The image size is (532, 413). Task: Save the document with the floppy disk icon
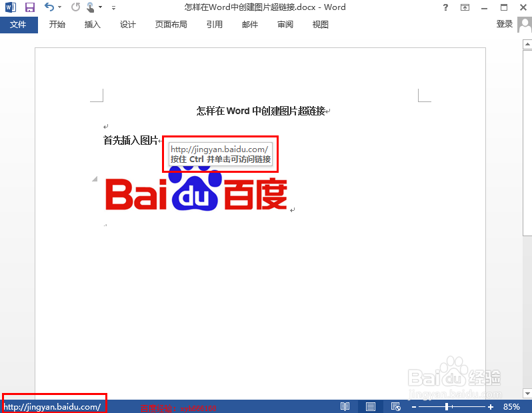point(30,7)
